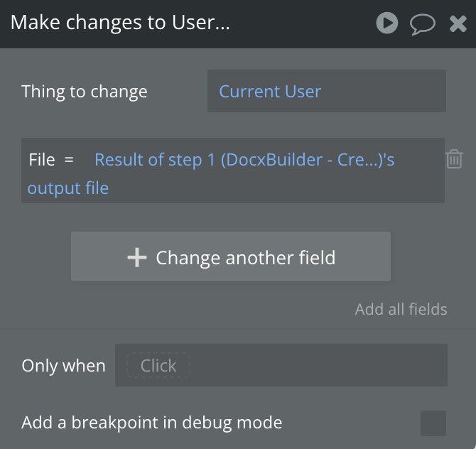Delete the File field with trash icon
This screenshot has width=476, height=449.
click(454, 159)
